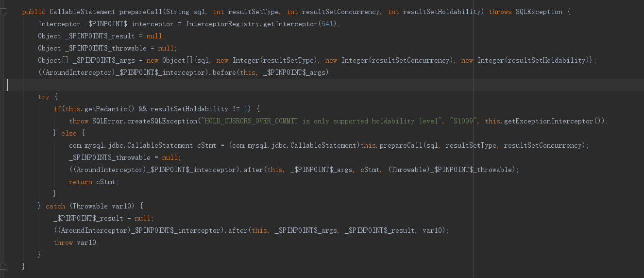Viewport: 644px width, 278px height.
Task: Click the fold-end marker at the method's closing brace
Action: click(x=3, y=266)
